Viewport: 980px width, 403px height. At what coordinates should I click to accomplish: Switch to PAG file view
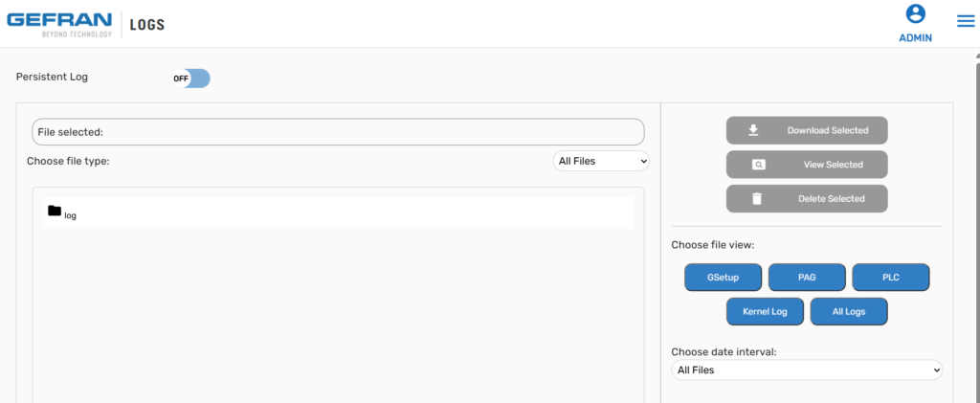coord(807,278)
